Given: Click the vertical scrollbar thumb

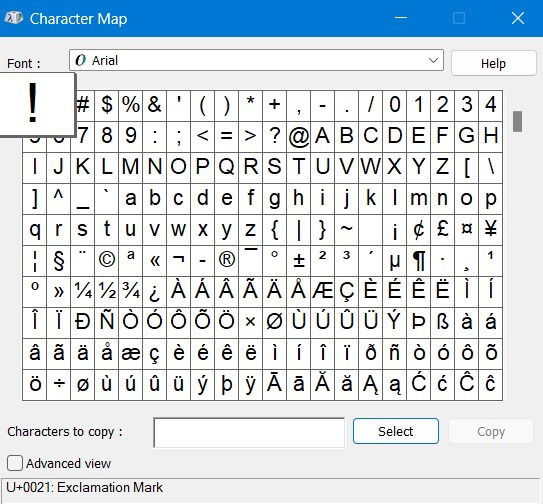Looking at the screenshot, I should [x=517, y=121].
